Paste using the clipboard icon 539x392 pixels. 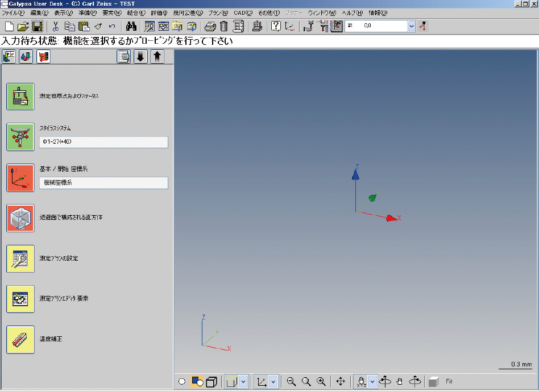pyautogui.click(x=84, y=26)
